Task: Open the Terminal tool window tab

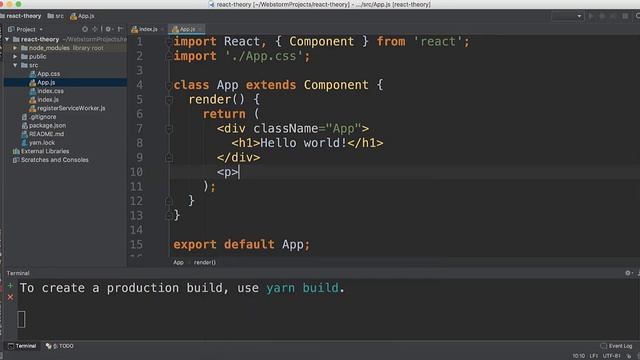Action: pyautogui.click(x=22, y=346)
